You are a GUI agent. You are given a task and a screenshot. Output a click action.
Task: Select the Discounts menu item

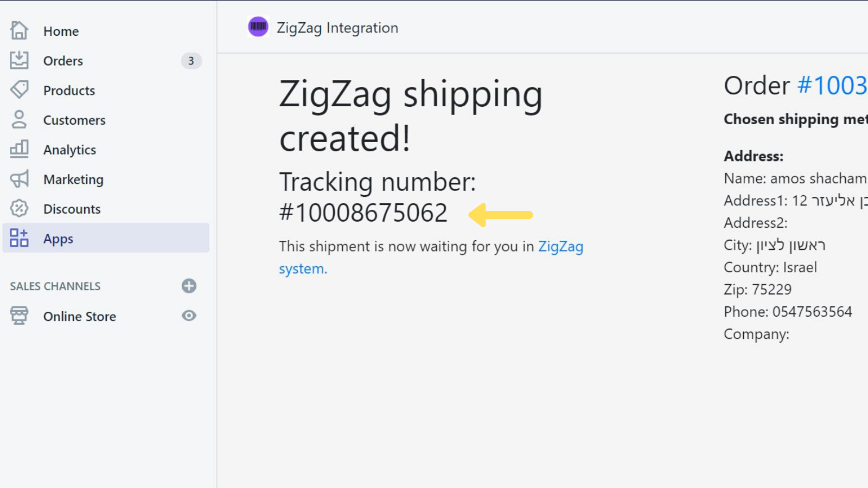[72, 209]
